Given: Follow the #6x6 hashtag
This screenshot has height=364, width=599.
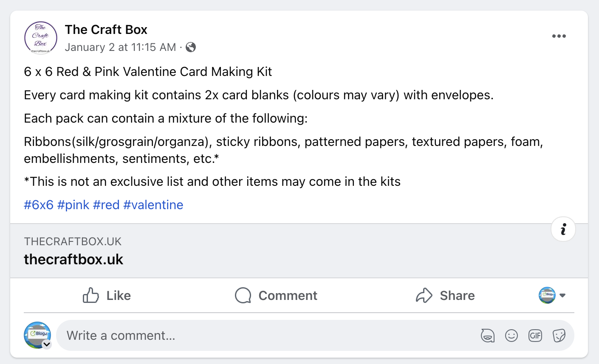Looking at the screenshot, I should pyautogui.click(x=39, y=205).
